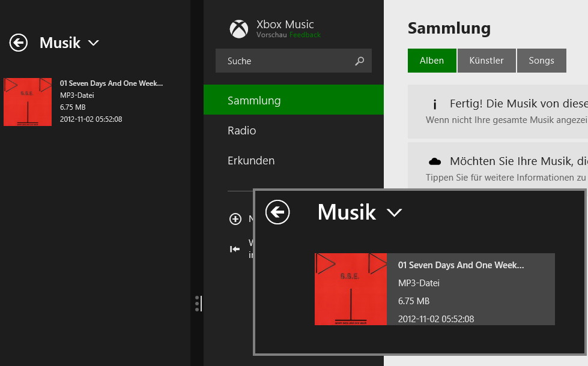Select Sammlung in Xbox Music sidebar
The image size is (588, 366).
[x=294, y=100]
